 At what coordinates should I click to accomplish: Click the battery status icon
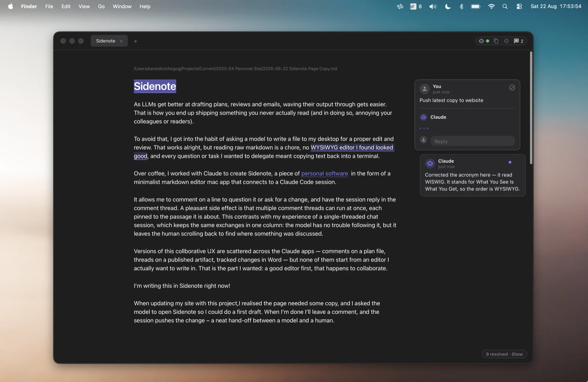(x=476, y=6)
